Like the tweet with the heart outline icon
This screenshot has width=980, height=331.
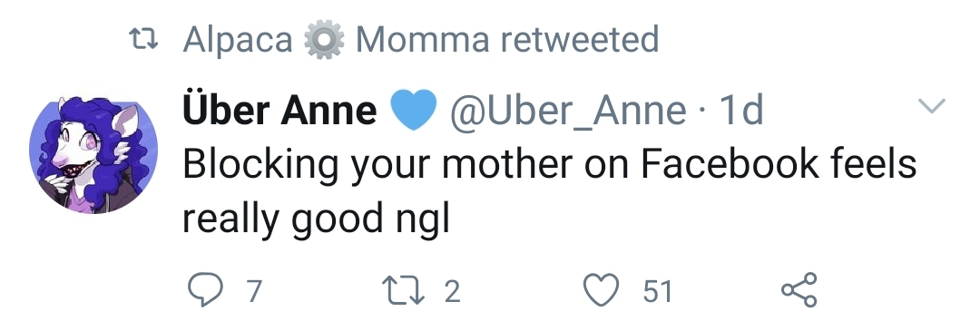click(x=602, y=291)
